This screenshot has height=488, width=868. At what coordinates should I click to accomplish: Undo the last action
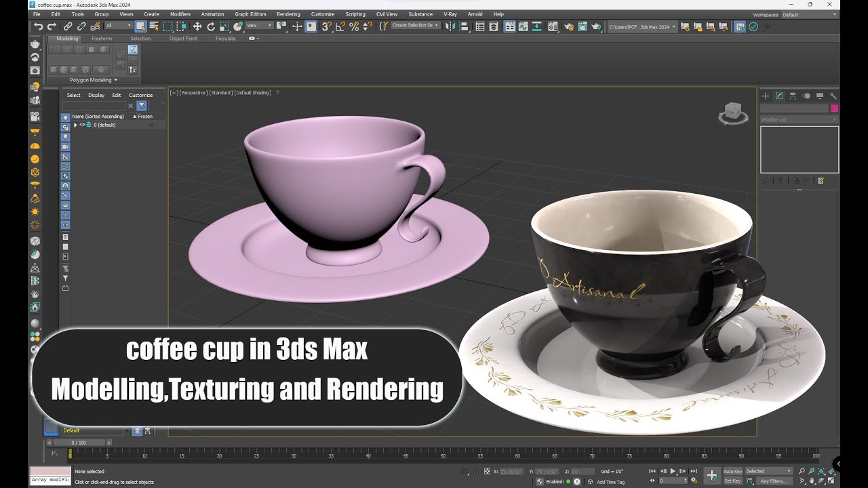(x=39, y=26)
